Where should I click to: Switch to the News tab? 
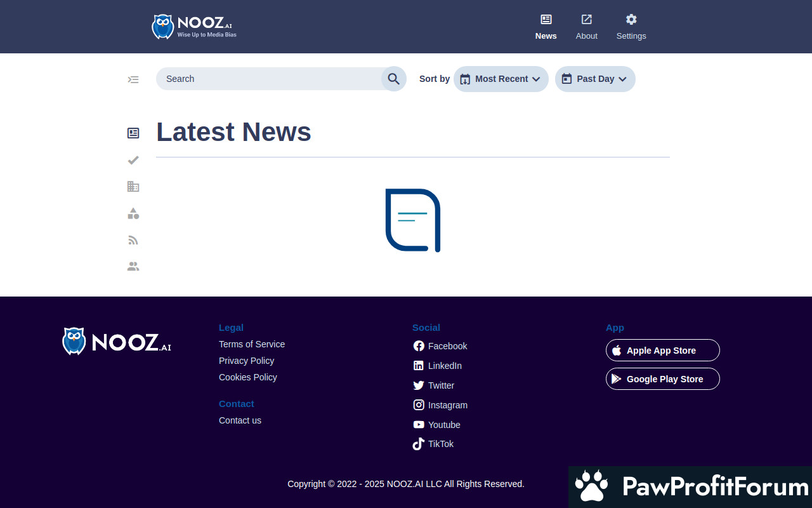[x=546, y=27]
